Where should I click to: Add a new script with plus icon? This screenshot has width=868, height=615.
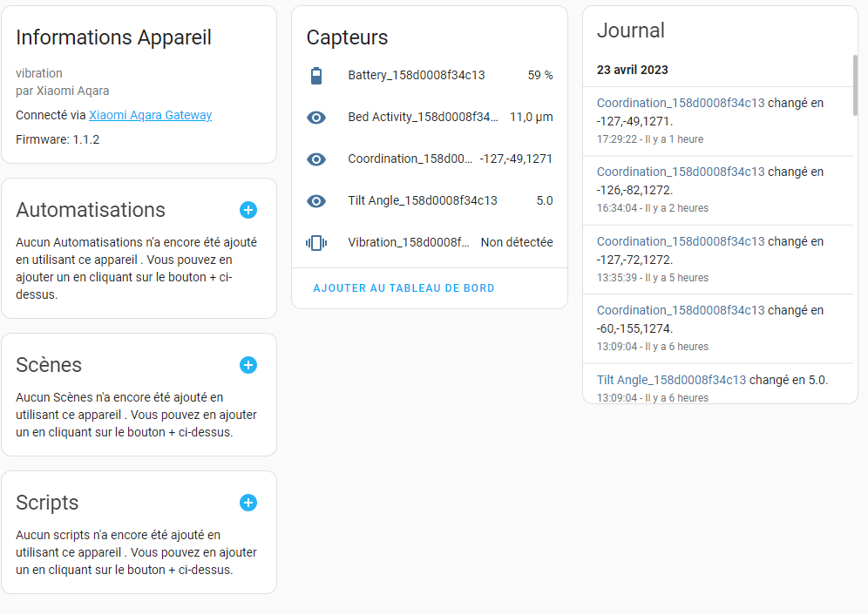click(x=248, y=503)
